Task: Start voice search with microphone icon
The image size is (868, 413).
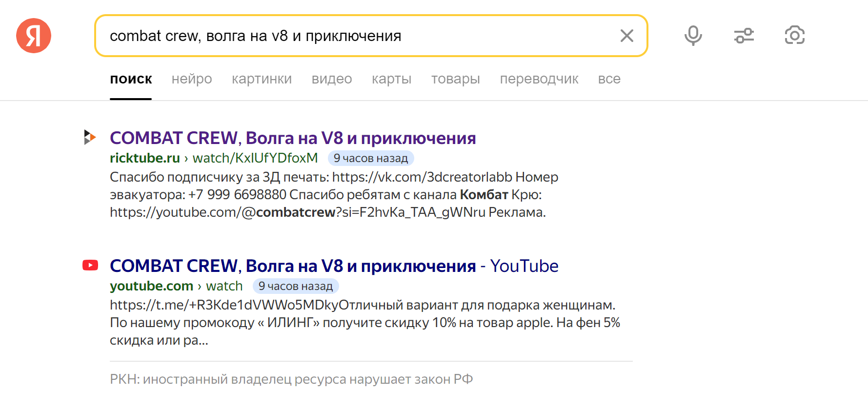Action: tap(693, 36)
